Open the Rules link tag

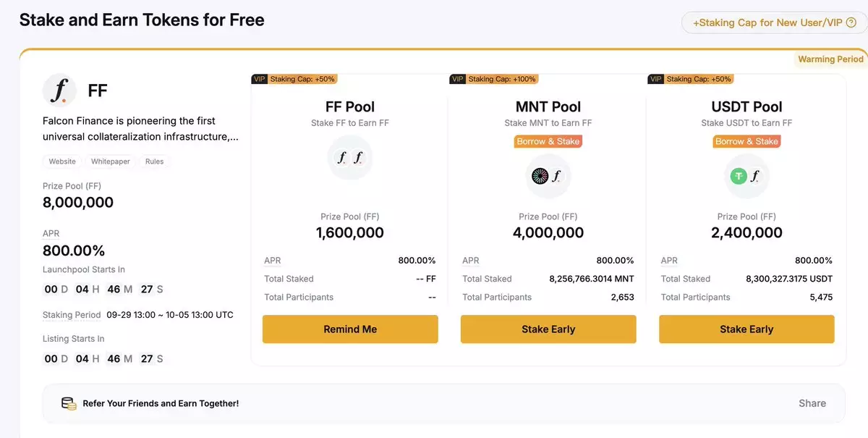click(155, 161)
